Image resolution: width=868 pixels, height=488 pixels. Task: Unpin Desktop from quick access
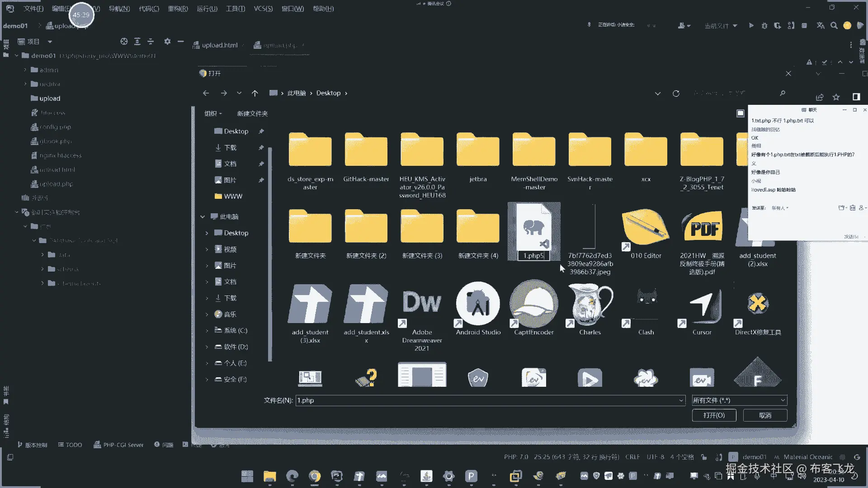click(261, 131)
